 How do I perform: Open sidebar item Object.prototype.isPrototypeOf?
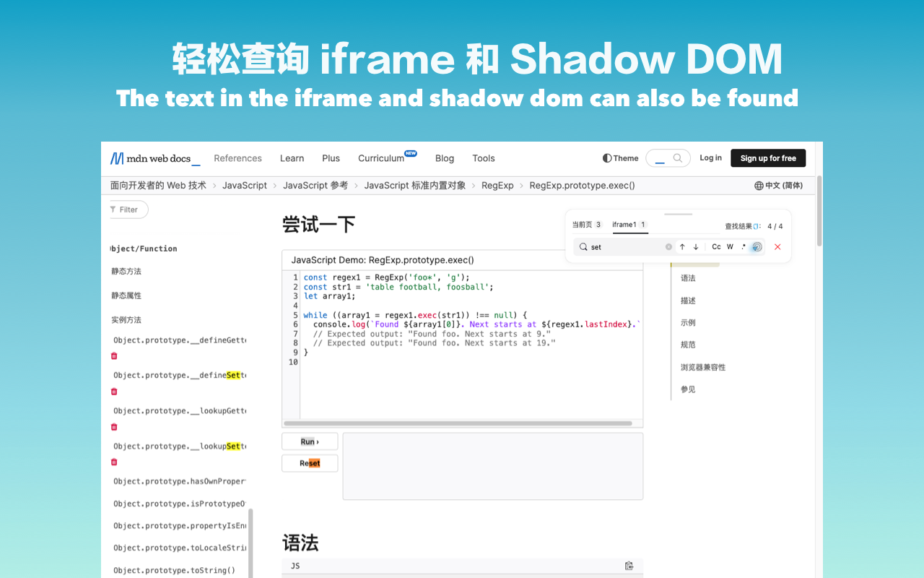click(x=180, y=504)
